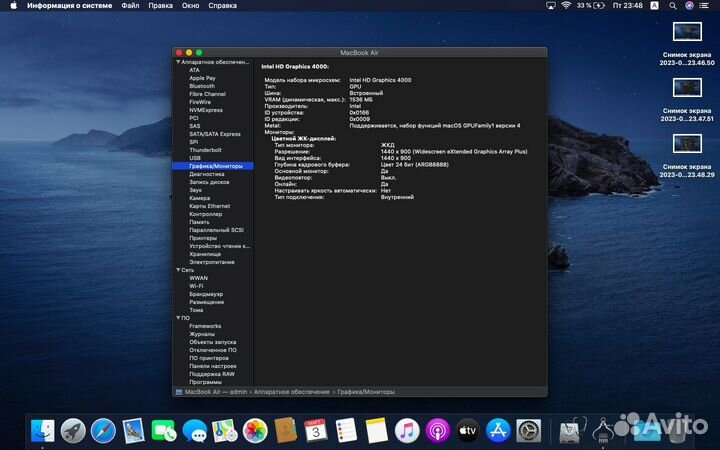Select the Графика/Мониторы row

pyautogui.click(x=213, y=166)
